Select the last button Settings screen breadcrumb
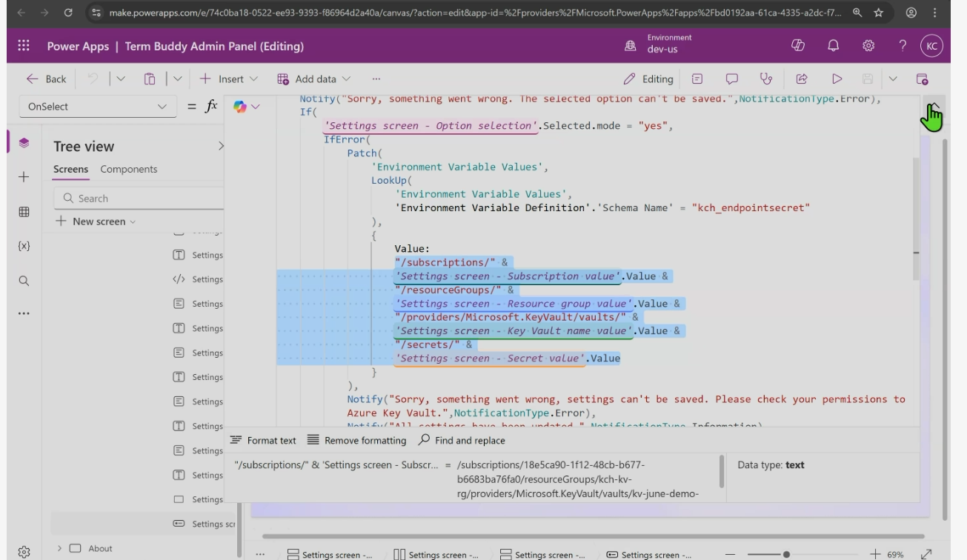Image resolution: width=967 pixels, height=560 pixels. (648, 555)
